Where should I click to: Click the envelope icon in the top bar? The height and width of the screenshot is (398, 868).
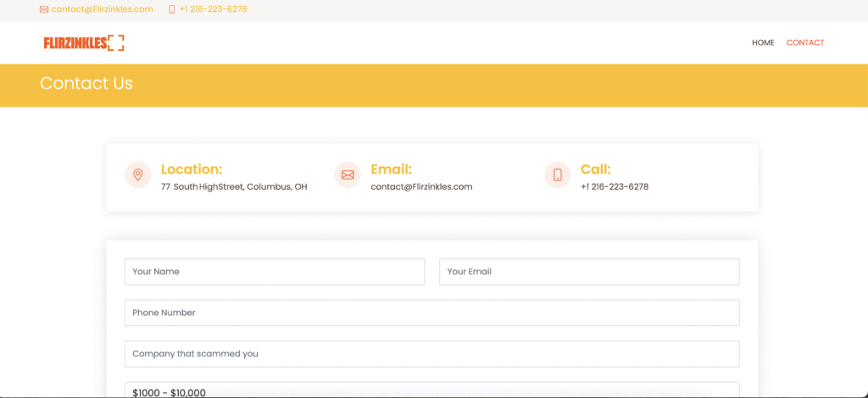coord(44,9)
